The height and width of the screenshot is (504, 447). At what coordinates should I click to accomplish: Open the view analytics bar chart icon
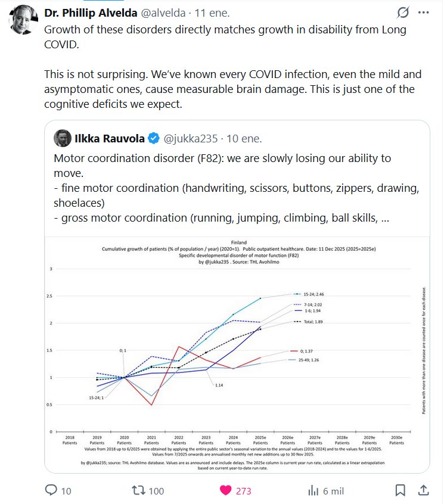point(313,490)
